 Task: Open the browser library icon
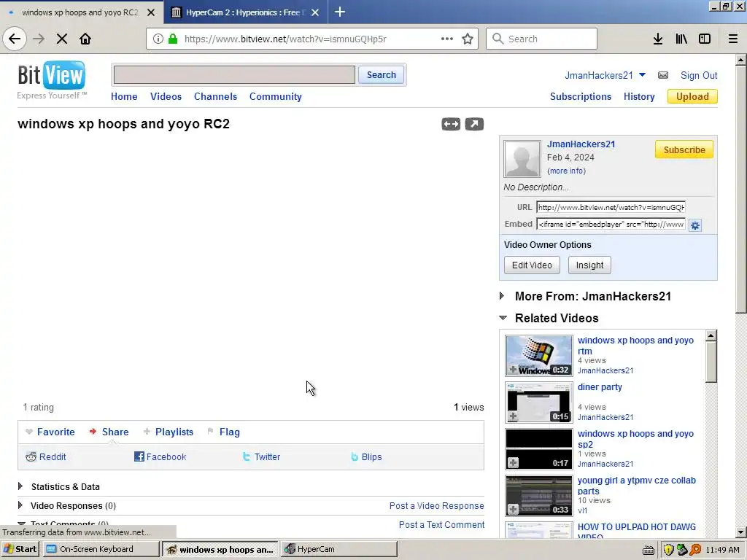(681, 39)
